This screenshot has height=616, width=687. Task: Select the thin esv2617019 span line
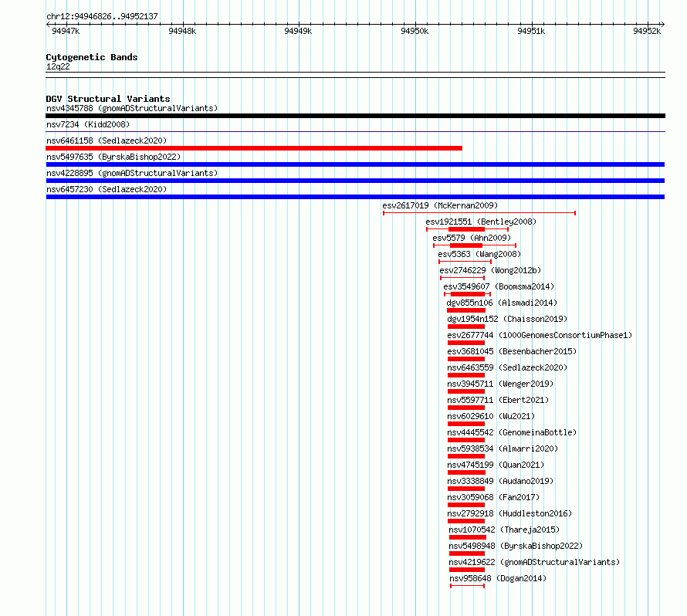(479, 213)
